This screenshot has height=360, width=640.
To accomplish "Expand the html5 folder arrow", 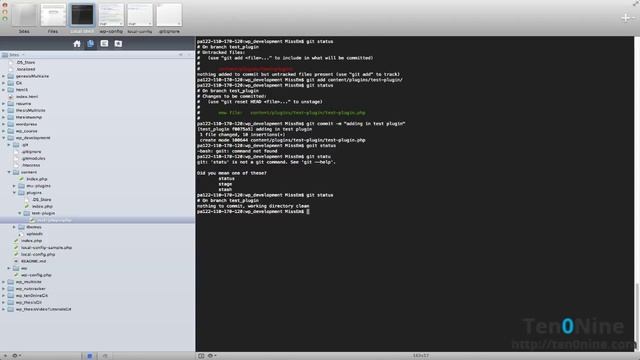I will point(4,90).
